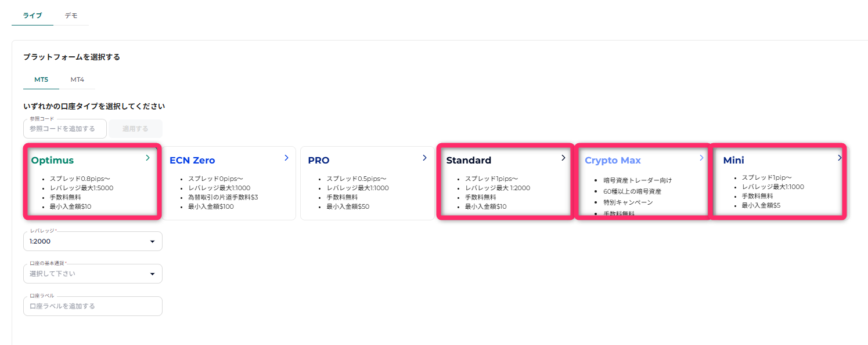The image size is (868, 345).
Task: Select the Crypto Max account type title
Action: (x=613, y=161)
